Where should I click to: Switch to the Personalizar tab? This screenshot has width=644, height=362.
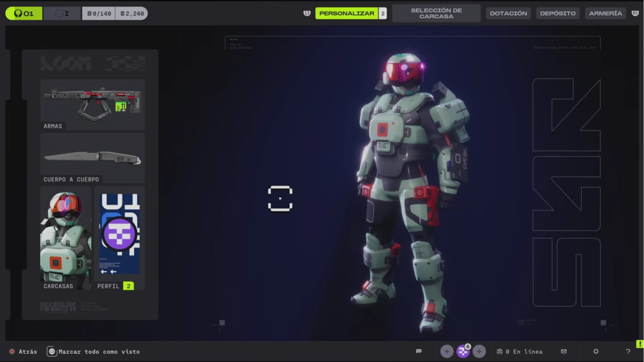click(346, 13)
